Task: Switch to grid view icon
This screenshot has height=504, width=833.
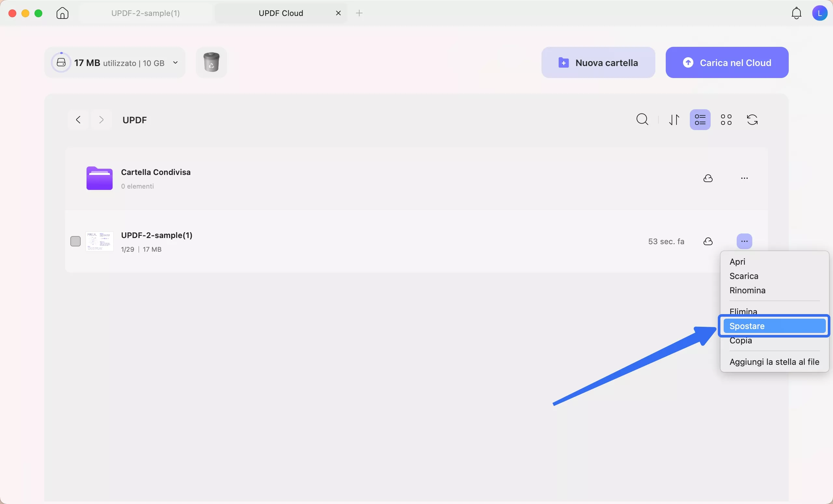Action: click(726, 120)
